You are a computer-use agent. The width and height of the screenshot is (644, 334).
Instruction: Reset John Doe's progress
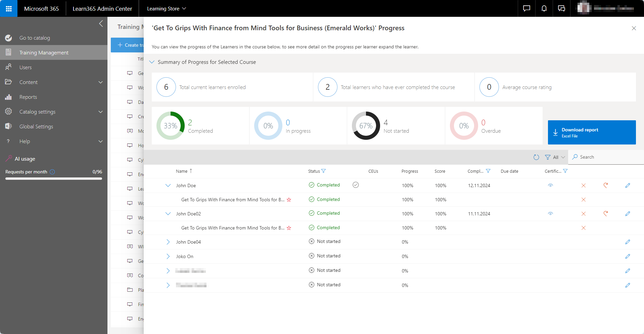tap(606, 185)
